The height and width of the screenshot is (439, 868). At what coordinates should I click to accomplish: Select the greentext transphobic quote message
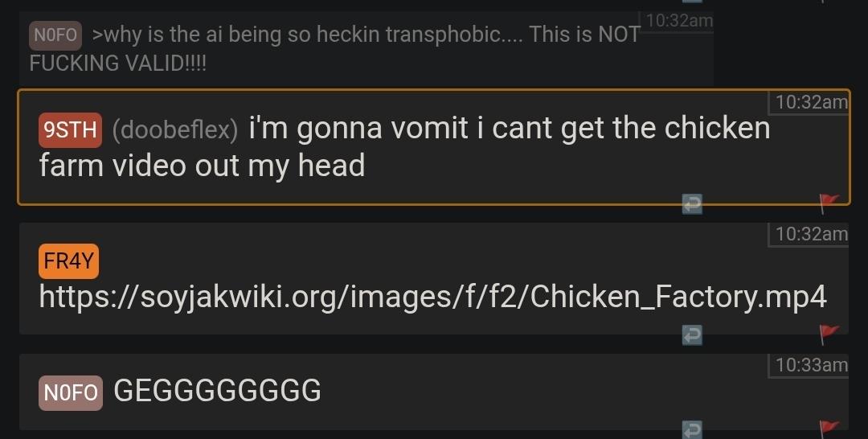(366, 49)
